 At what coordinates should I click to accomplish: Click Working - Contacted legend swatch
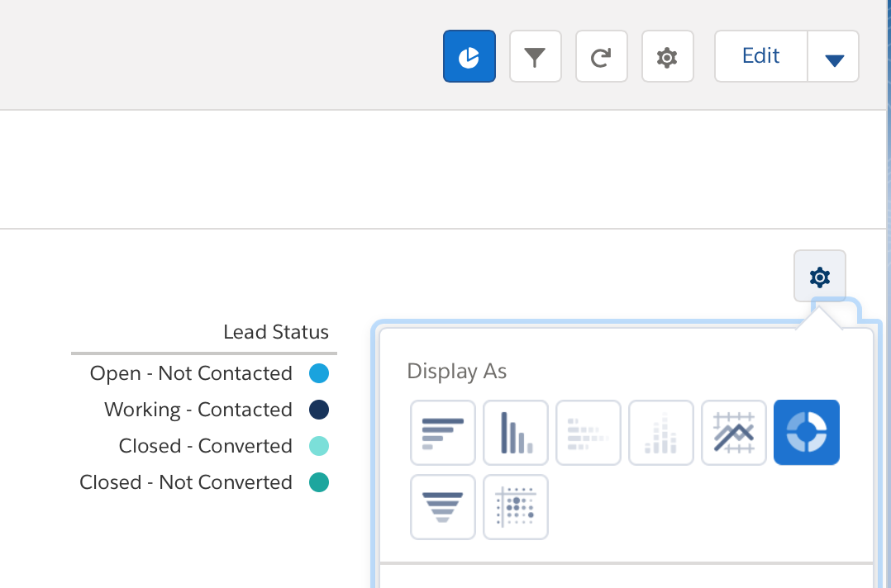click(319, 410)
